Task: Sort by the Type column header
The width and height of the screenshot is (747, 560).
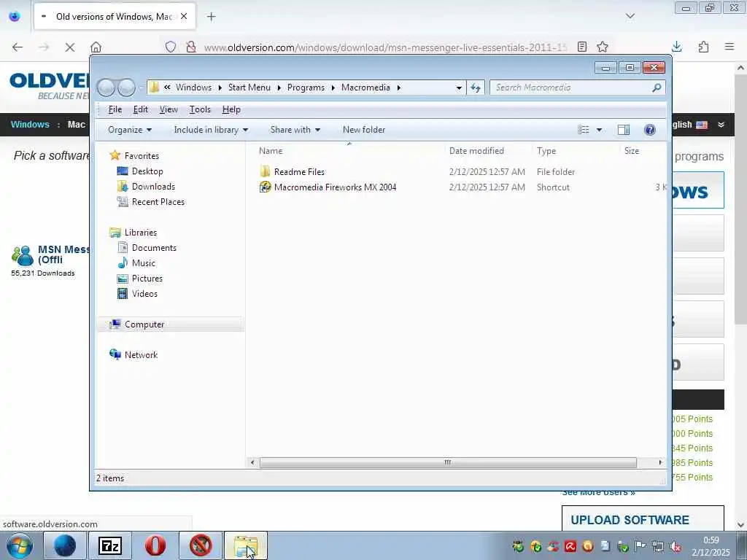Action: click(x=546, y=151)
